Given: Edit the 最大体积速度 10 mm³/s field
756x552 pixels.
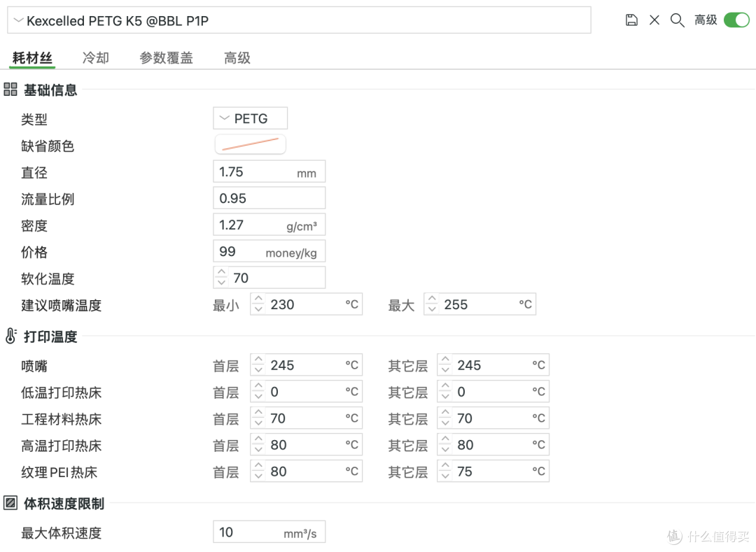Looking at the screenshot, I should [x=269, y=532].
